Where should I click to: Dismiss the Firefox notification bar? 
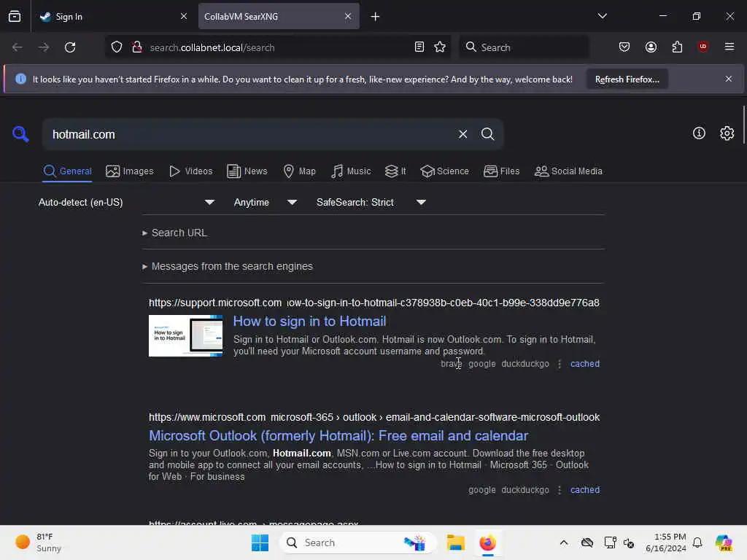pyautogui.click(x=729, y=79)
